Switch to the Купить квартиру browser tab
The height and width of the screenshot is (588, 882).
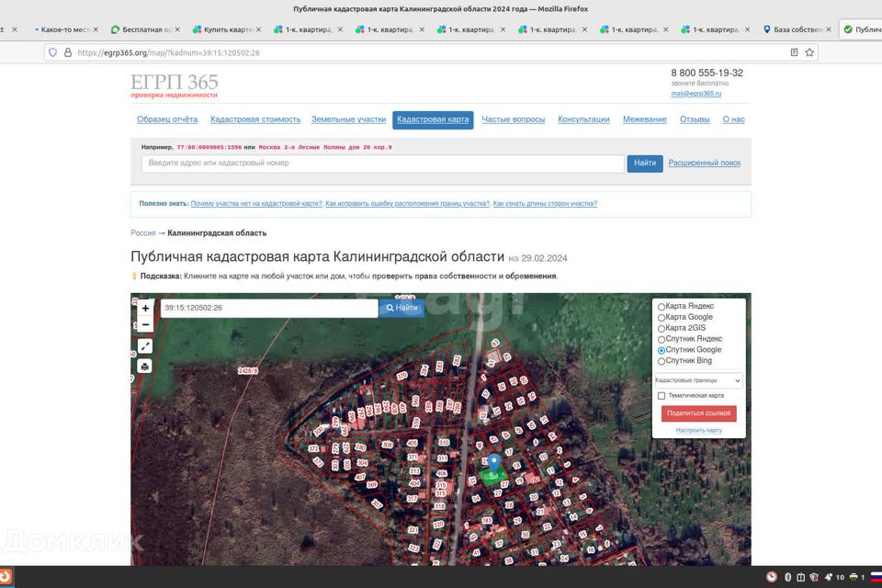225,29
